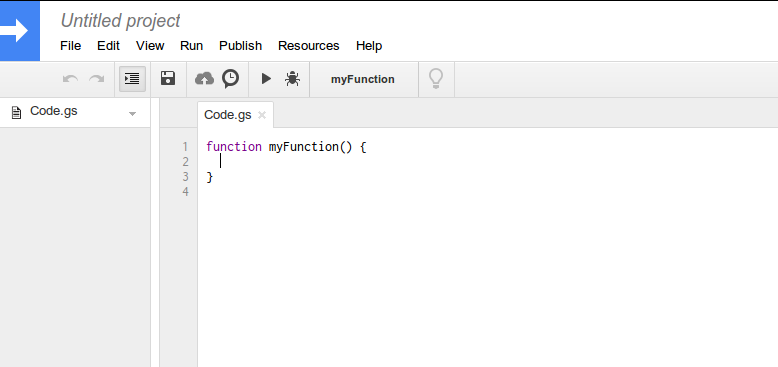Open the Help menu

point(369,46)
